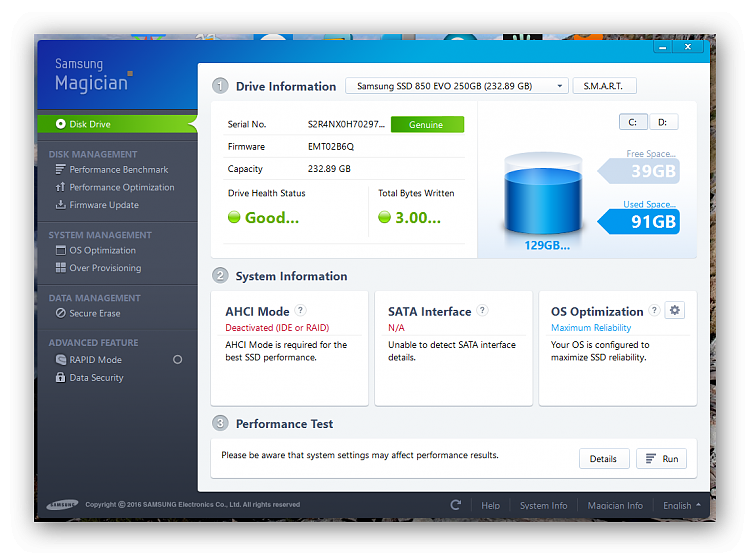Click the green Drive Health Status indicator
The image size is (750, 556).
pos(234,217)
